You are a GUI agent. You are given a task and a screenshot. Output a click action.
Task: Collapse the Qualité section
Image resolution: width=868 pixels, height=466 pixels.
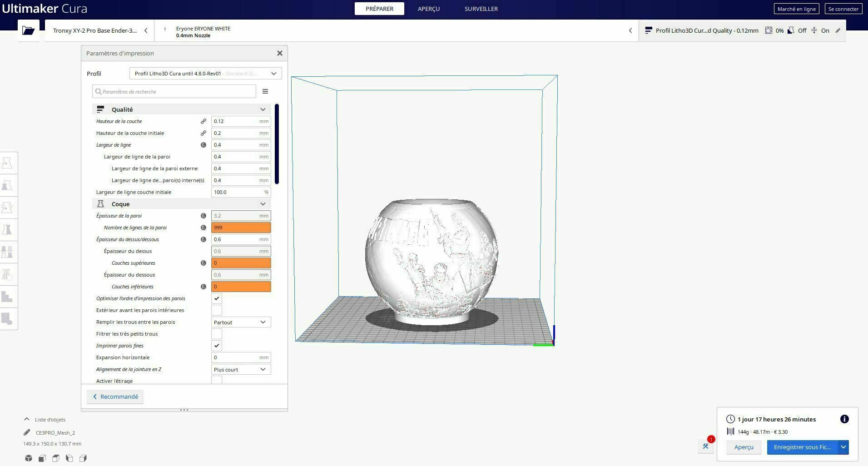(x=263, y=109)
